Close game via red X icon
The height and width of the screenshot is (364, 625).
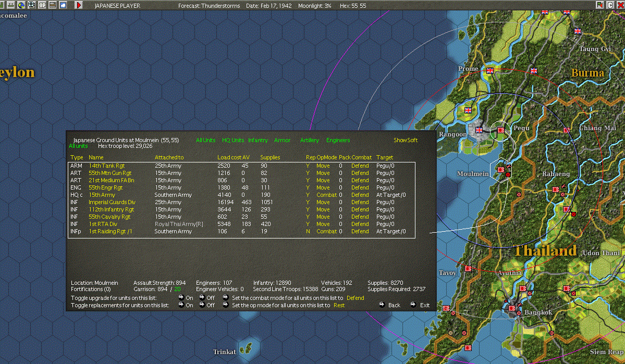pos(620,5)
